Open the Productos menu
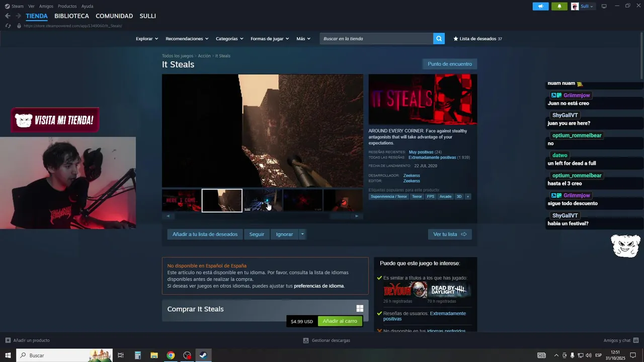Image resolution: width=644 pixels, height=362 pixels. (67, 6)
